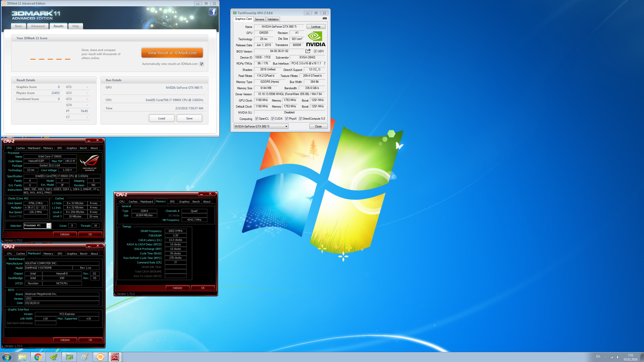Switch to the Advanced tab in 3DMark

click(38, 26)
